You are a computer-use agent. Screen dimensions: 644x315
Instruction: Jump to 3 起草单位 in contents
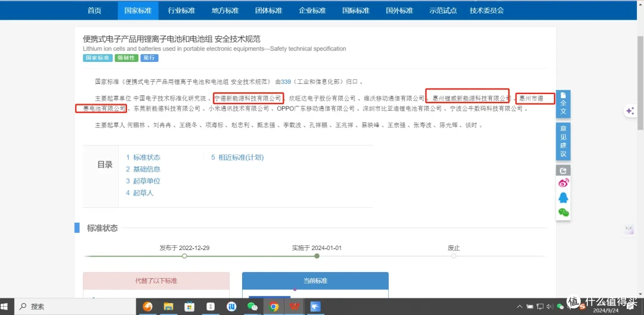tap(143, 181)
